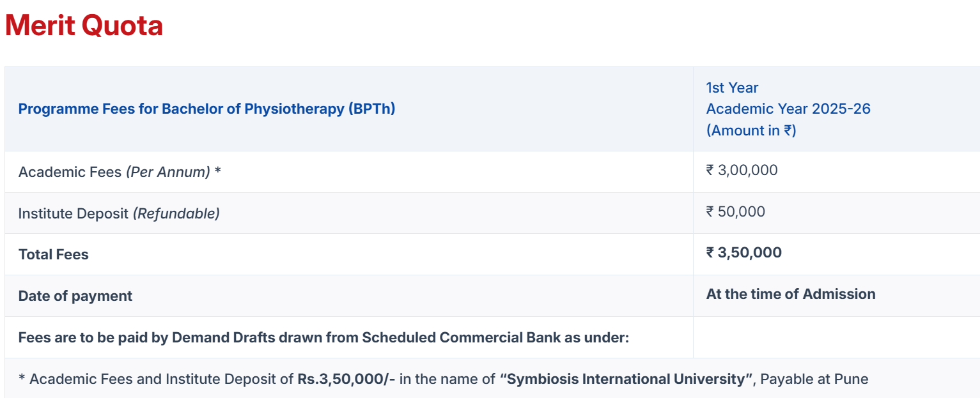This screenshot has height=398, width=980.
Task: Click the bold ₹ 3,50,000 total amount
Action: [743, 252]
